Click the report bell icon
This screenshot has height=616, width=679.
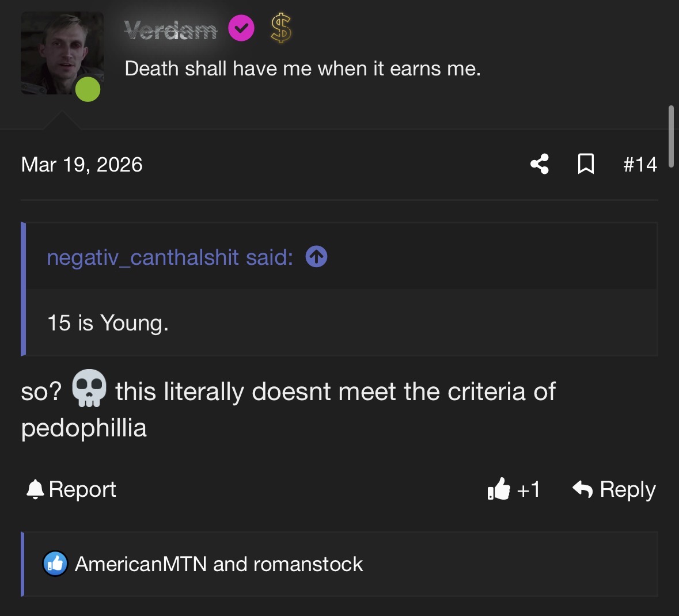[x=35, y=489]
